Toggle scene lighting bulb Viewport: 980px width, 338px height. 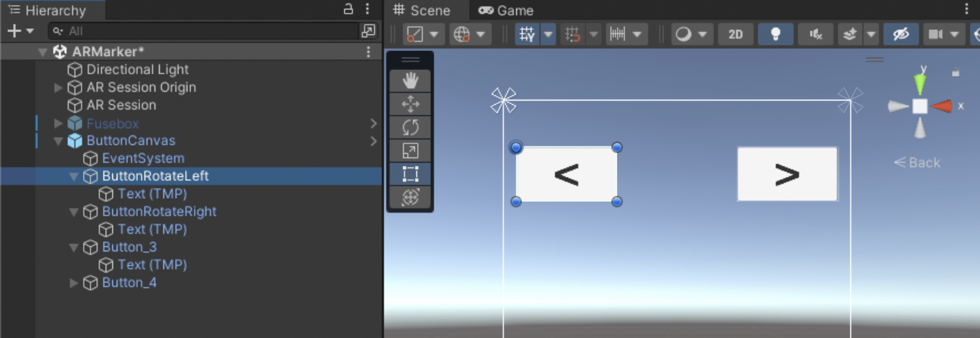pyautogui.click(x=776, y=34)
